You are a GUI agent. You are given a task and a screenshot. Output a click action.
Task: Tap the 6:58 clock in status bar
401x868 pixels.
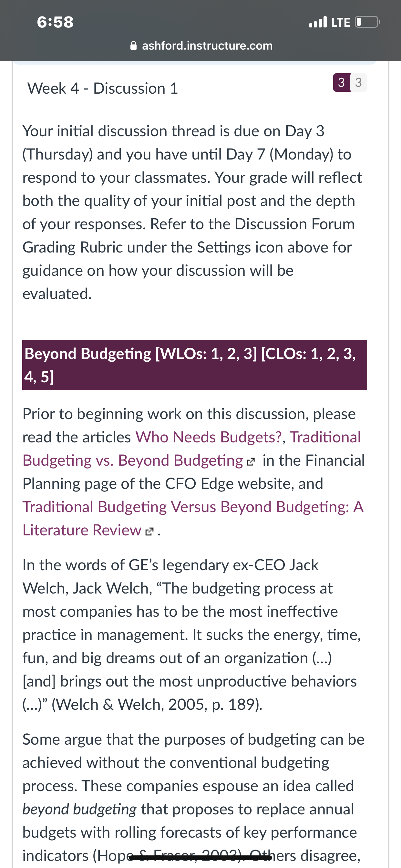coord(55,22)
